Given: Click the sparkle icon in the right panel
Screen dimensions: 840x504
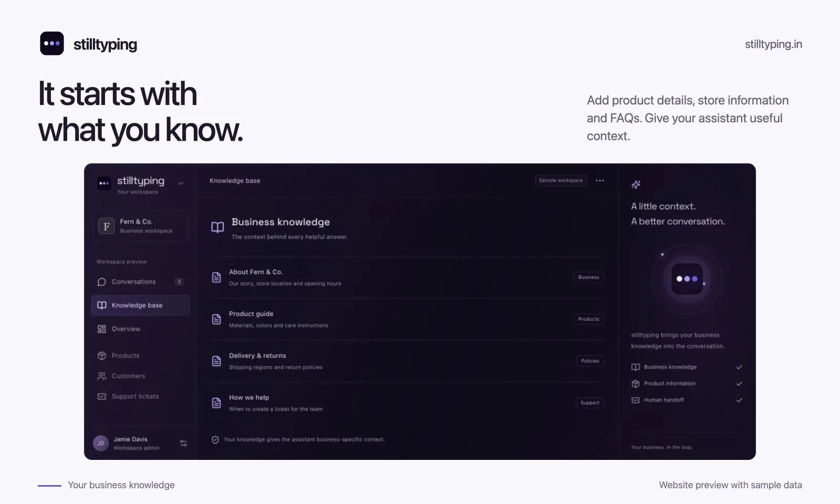Looking at the screenshot, I should [636, 184].
